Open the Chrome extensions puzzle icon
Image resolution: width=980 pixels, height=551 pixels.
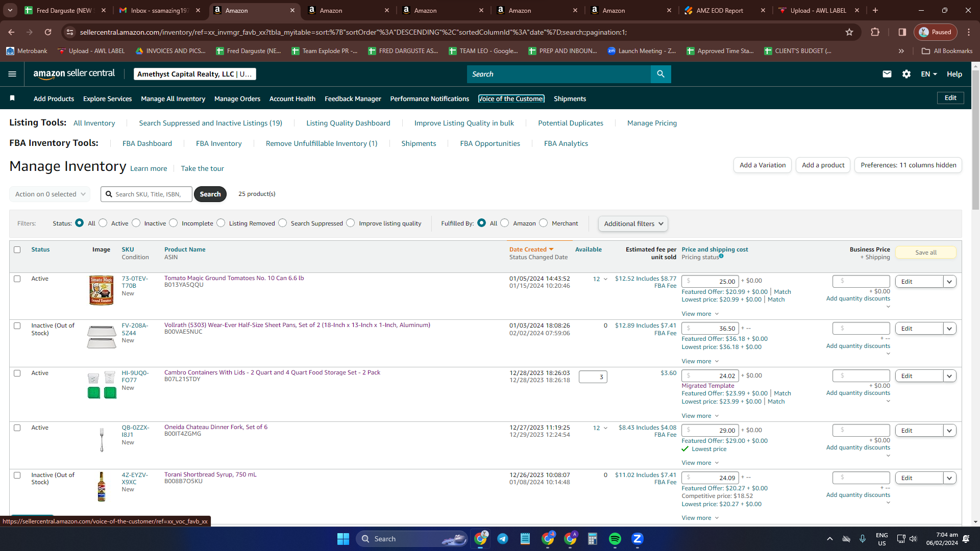pos(875,32)
